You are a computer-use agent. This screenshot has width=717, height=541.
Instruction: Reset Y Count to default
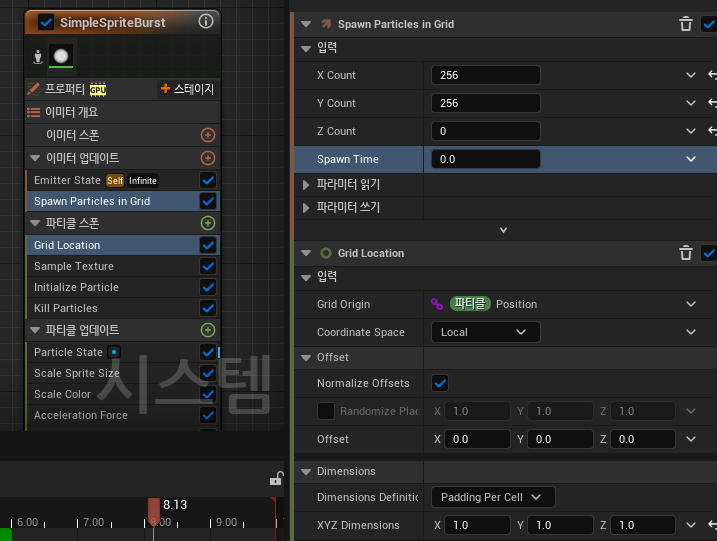pos(712,103)
